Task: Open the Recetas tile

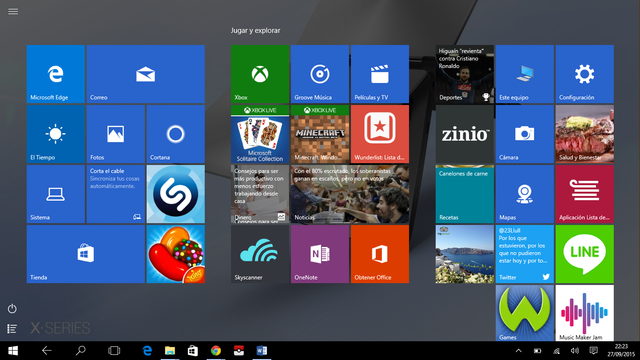Action: pyautogui.click(x=464, y=194)
